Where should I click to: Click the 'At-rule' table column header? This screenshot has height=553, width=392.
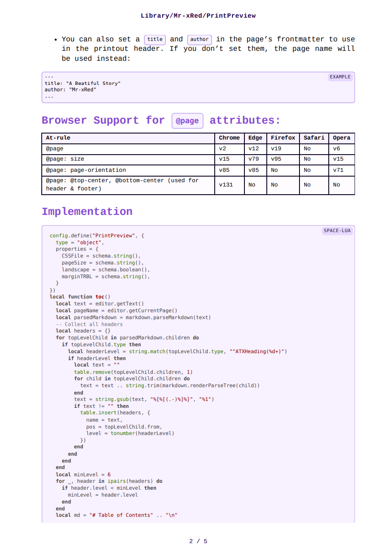[58, 138]
